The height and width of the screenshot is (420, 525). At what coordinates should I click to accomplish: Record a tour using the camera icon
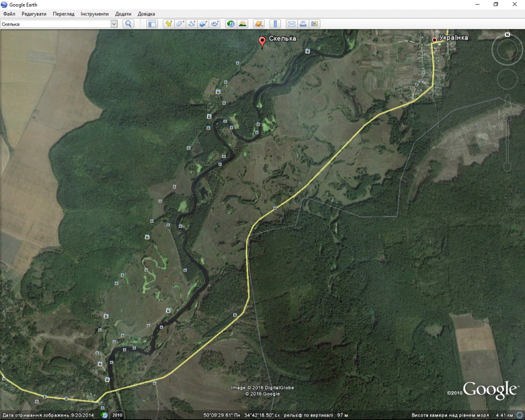tap(215, 24)
